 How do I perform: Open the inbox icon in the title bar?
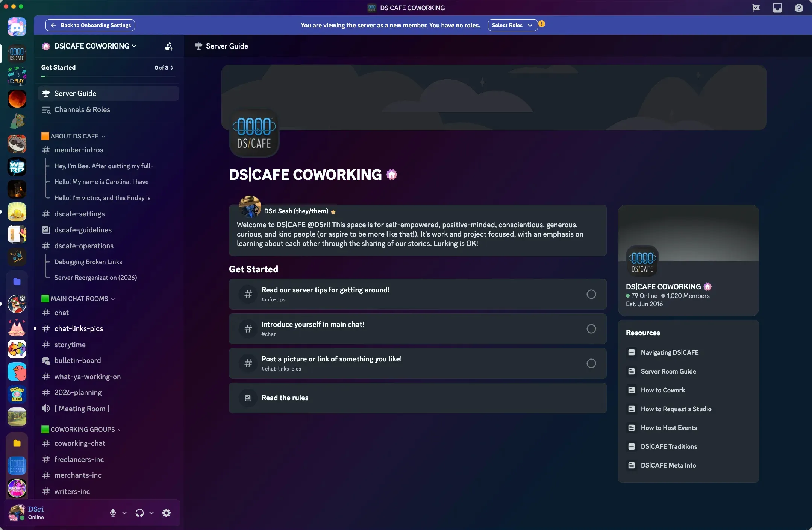777,8
